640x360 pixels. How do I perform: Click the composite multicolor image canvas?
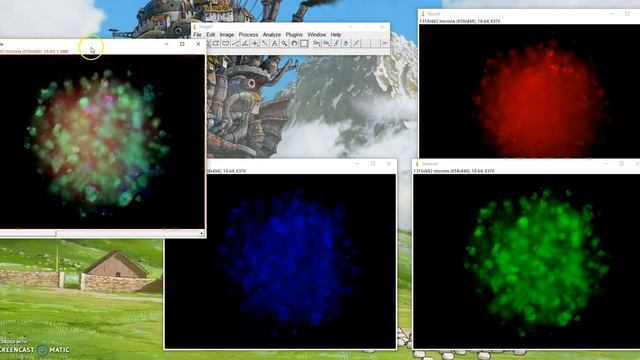pos(102,141)
